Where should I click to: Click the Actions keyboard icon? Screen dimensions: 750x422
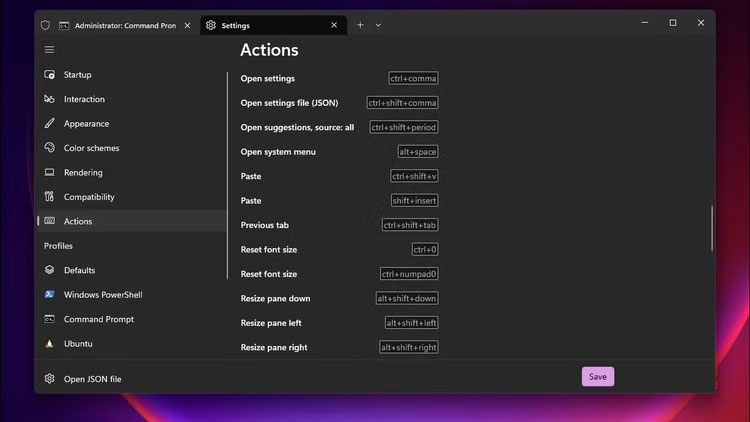point(49,221)
